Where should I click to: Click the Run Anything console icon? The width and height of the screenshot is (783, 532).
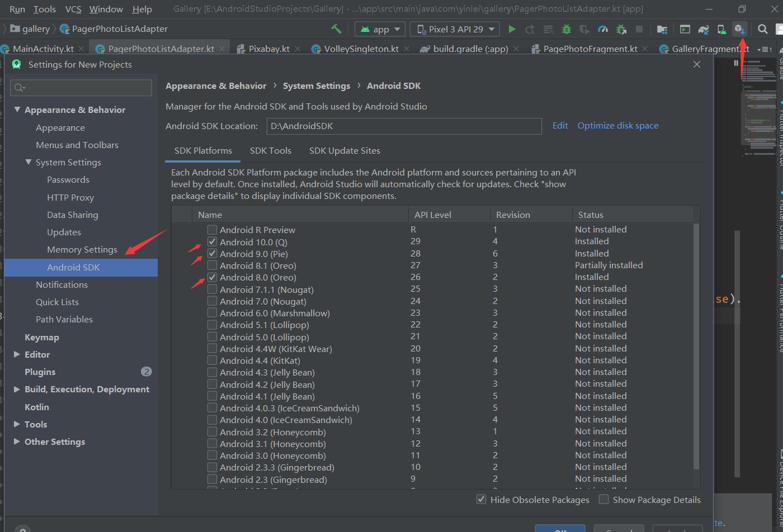[x=685, y=29]
